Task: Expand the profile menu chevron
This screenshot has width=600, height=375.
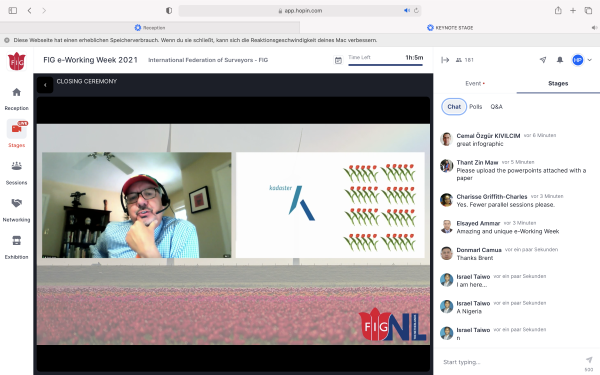Action: tap(590, 60)
